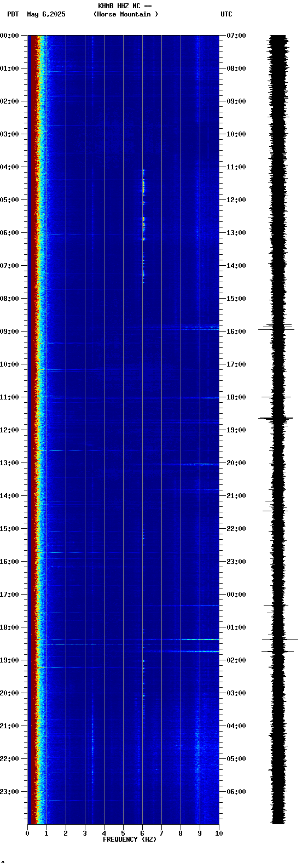
Task: Click the May 6,2025 date text
Action: tap(46, 14)
